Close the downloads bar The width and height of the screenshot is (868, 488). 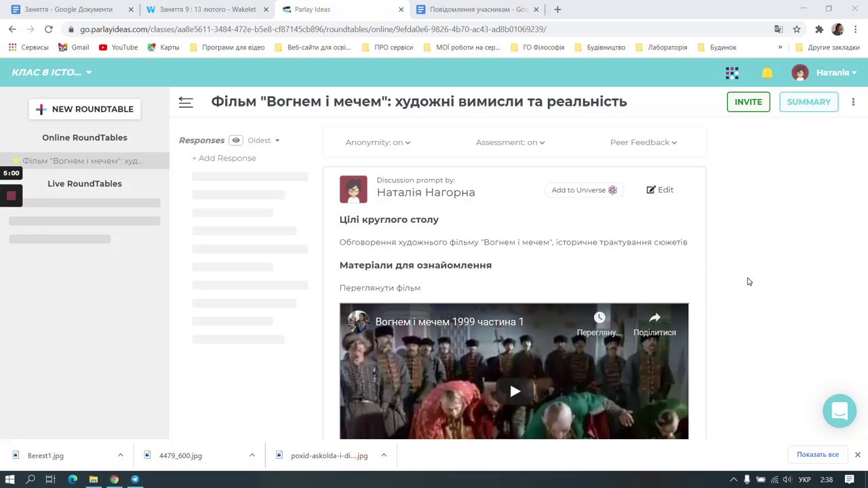pos(857,455)
